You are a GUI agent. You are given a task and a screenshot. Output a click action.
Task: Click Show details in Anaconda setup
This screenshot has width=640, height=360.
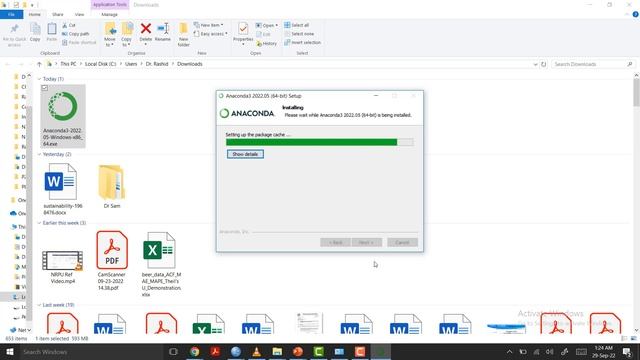[x=245, y=154]
